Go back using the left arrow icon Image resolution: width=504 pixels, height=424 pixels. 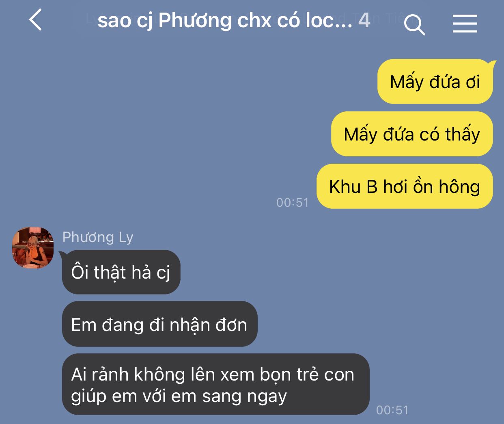tap(36, 20)
